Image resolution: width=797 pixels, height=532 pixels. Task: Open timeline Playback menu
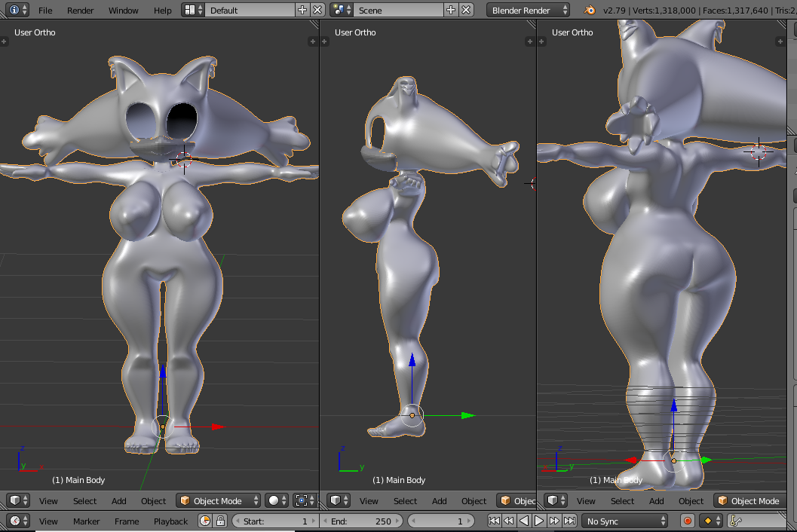(170, 521)
